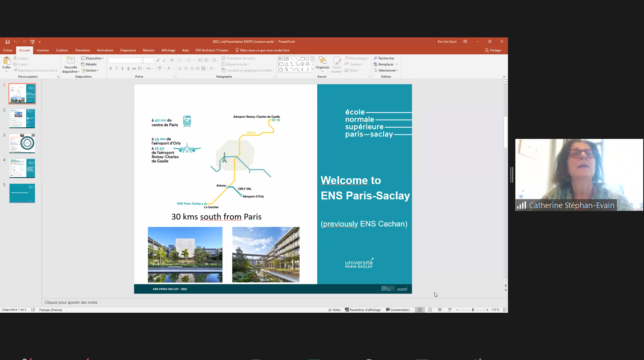Adjust the zoom slider handle
This screenshot has height=360, width=644.
pyautogui.click(x=473, y=310)
